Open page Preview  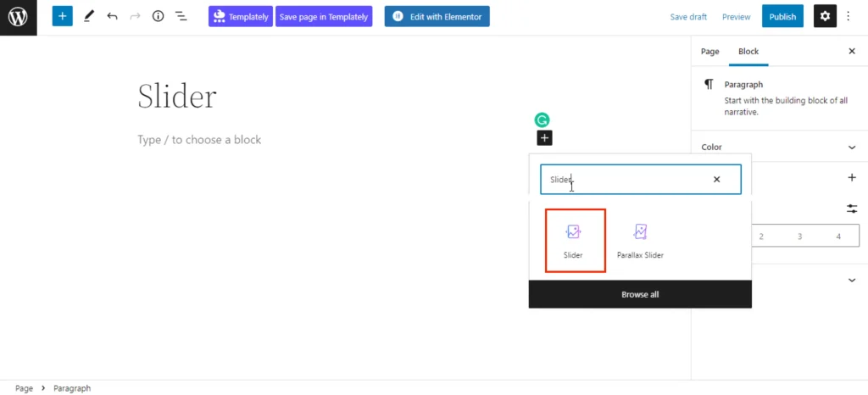[x=737, y=17]
